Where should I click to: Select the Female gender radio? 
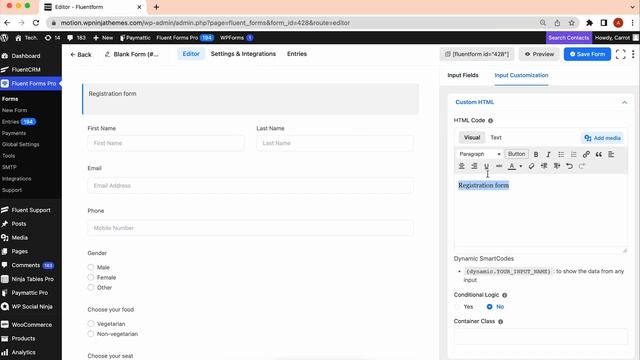[91, 278]
